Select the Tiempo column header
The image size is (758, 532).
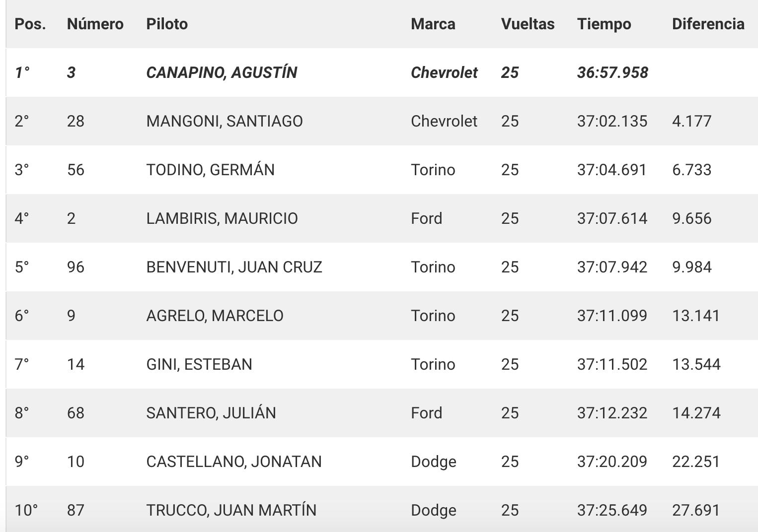click(604, 24)
